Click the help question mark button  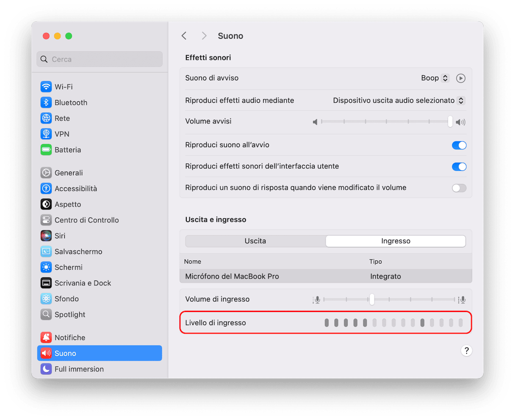point(466,351)
